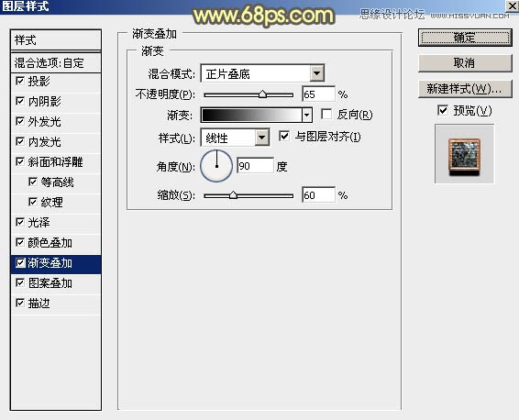
Task: Select 样式 styles list header
Action: pyautogui.click(x=56, y=40)
